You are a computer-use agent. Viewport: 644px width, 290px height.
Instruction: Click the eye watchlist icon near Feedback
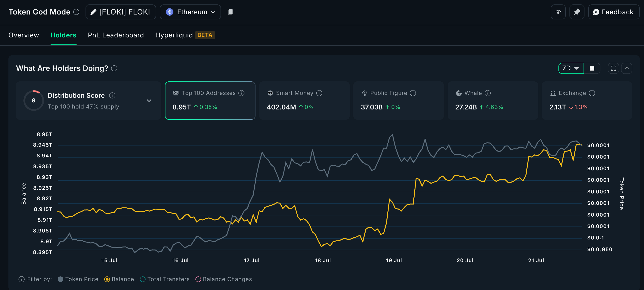click(558, 12)
